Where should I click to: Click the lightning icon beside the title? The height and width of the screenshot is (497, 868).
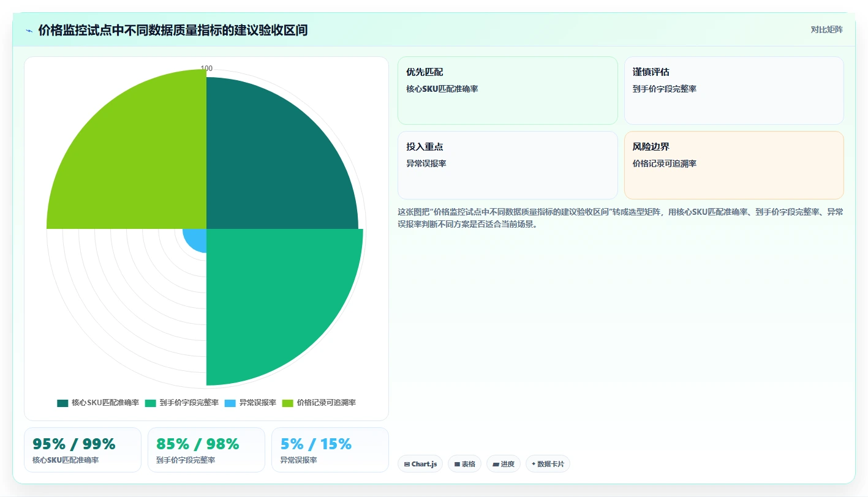(29, 31)
